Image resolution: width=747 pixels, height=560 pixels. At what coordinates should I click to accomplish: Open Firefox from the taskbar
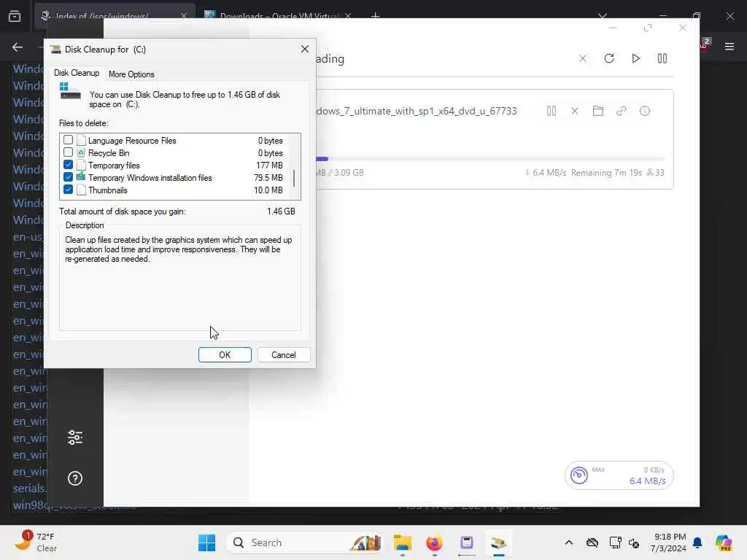435,542
